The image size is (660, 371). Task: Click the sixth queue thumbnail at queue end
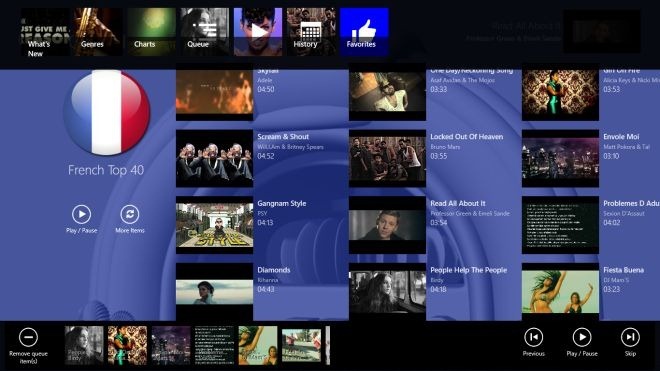click(301, 345)
